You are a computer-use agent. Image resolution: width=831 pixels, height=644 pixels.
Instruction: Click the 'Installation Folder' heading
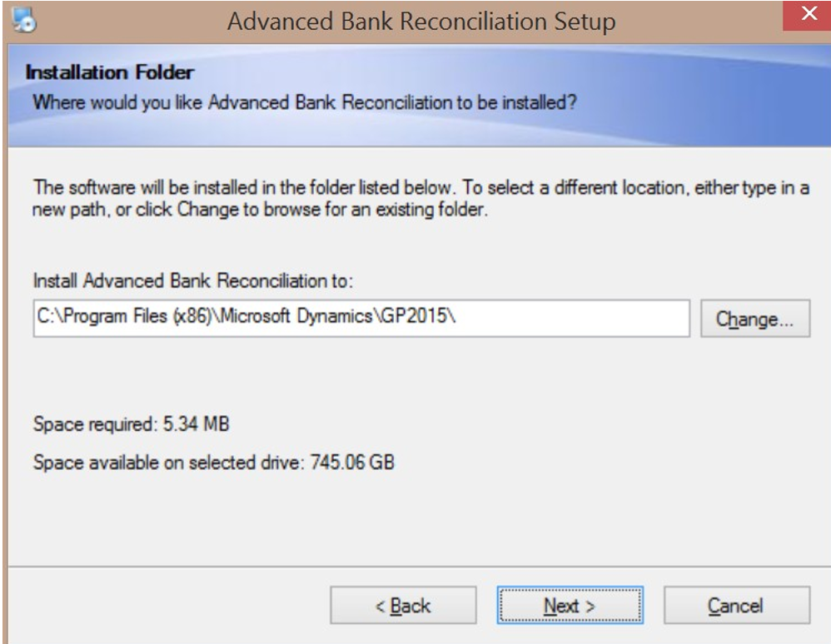[110, 72]
